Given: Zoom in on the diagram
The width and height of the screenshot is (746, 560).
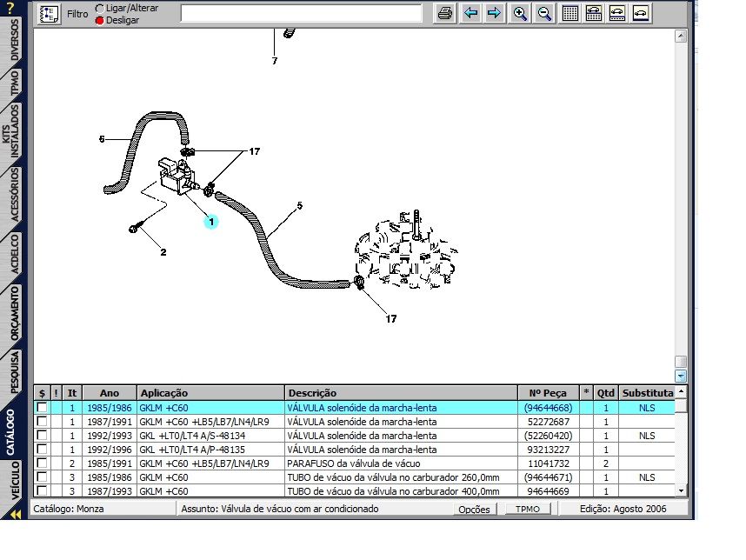Looking at the screenshot, I should coord(520,13).
